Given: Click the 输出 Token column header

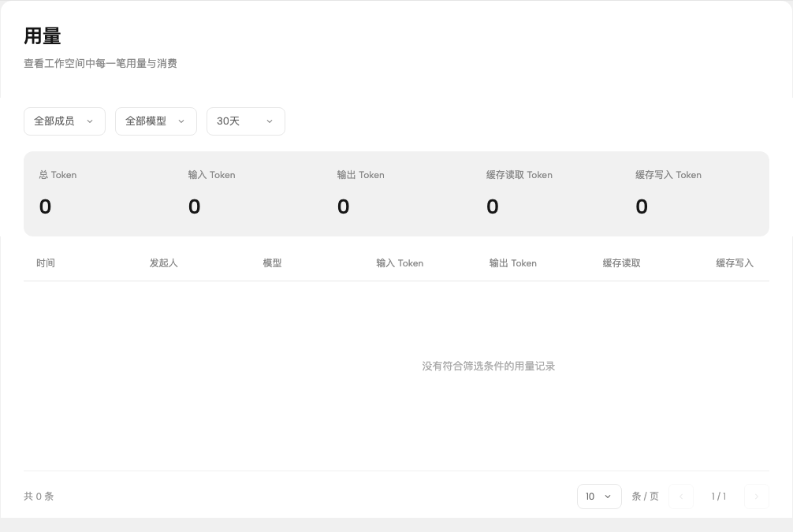Looking at the screenshot, I should point(513,263).
